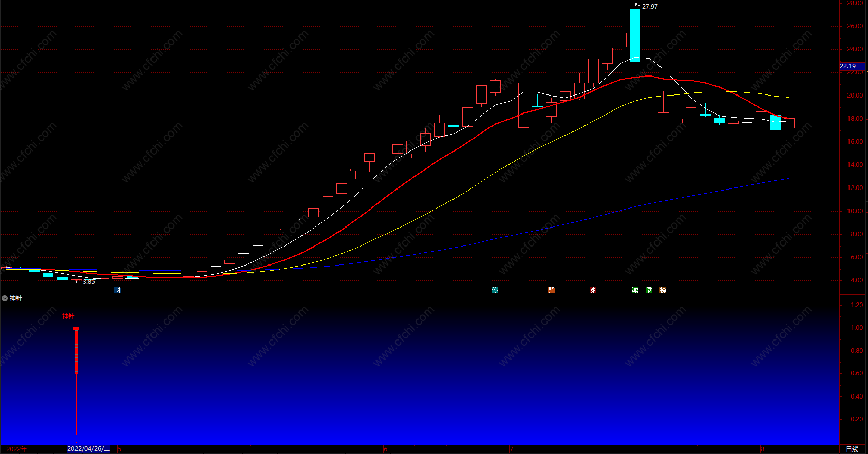Click the 26.00 price axis value
This screenshot has width=868, height=454.
[855, 26]
